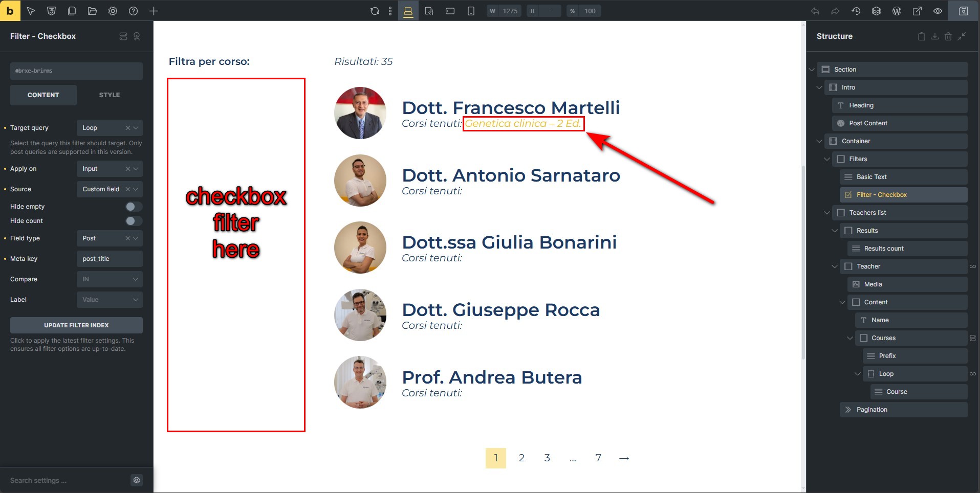Collapse the Section tree node chevron
Viewport: 980px width, 493px height.
pyautogui.click(x=812, y=70)
